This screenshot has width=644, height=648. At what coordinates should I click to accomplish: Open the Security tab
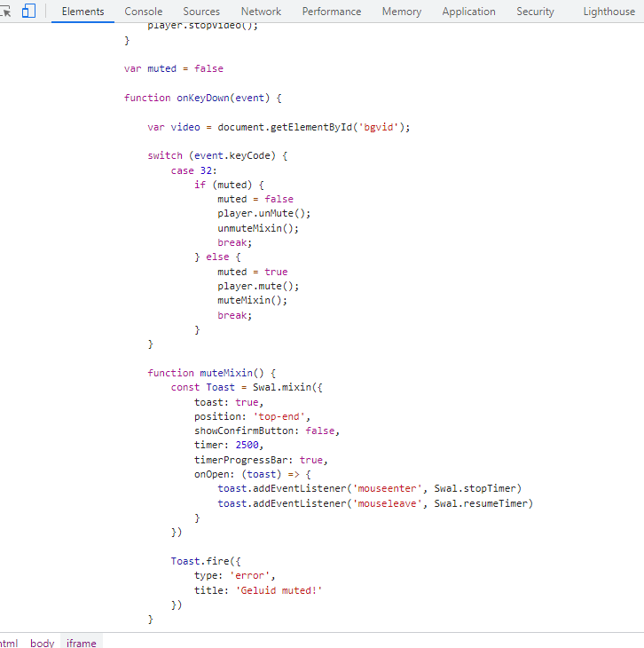(x=535, y=12)
